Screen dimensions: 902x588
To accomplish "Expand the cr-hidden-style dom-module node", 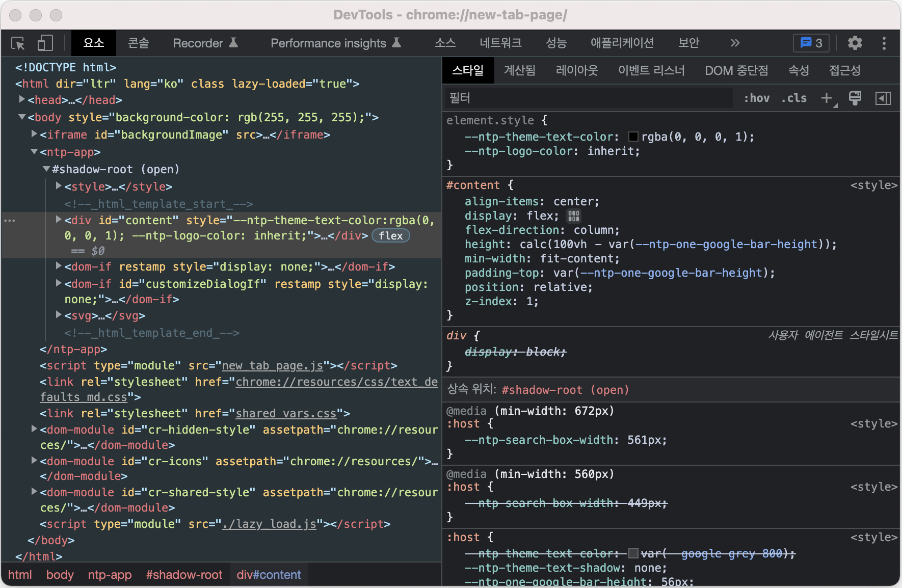I will click(34, 429).
